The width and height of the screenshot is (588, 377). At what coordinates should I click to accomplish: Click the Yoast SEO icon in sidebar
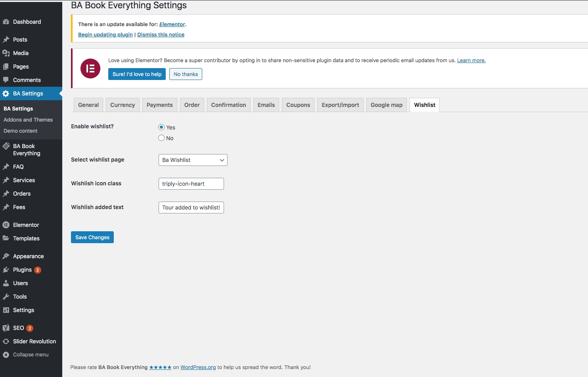6,328
